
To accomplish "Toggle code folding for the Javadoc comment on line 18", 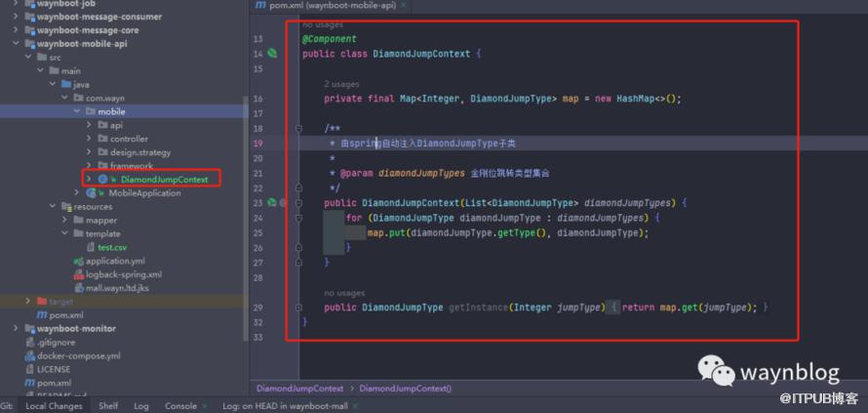I will click(x=298, y=128).
